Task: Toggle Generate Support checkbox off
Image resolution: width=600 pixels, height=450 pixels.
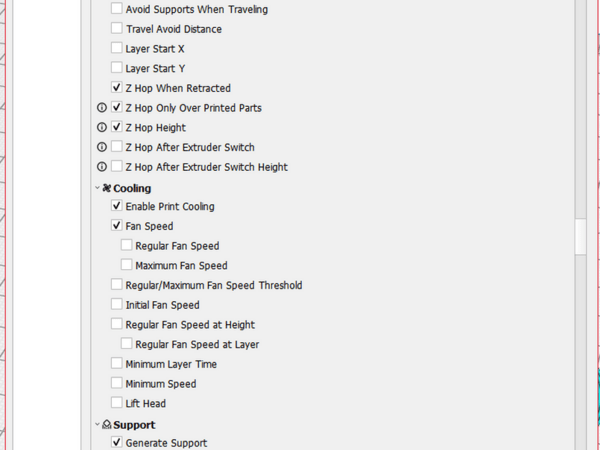Action: (x=117, y=443)
